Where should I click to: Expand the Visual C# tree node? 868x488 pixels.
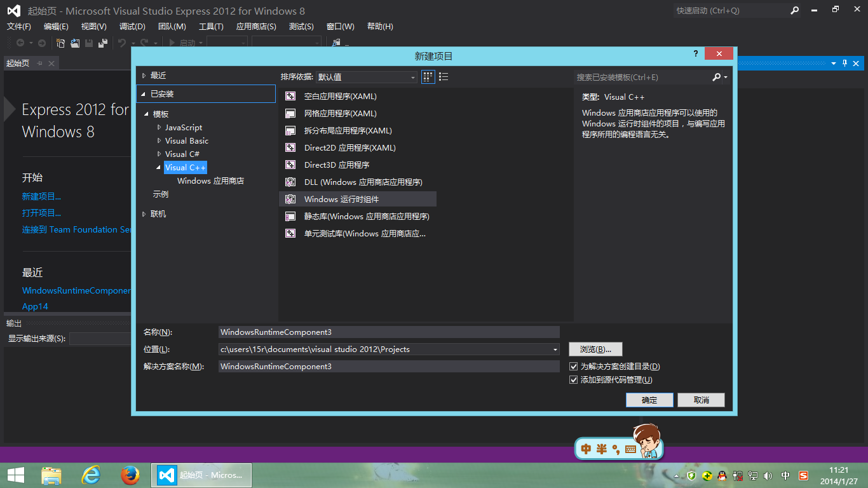159,154
